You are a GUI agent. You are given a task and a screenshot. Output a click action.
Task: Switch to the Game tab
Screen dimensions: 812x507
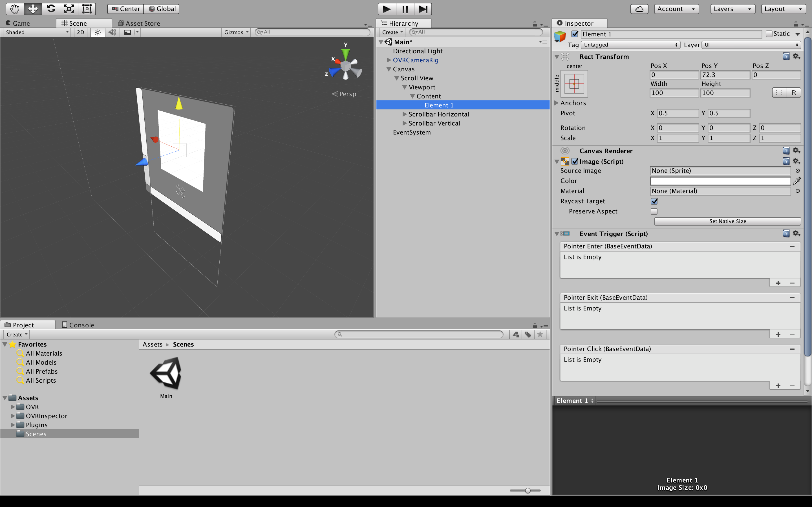pos(18,23)
